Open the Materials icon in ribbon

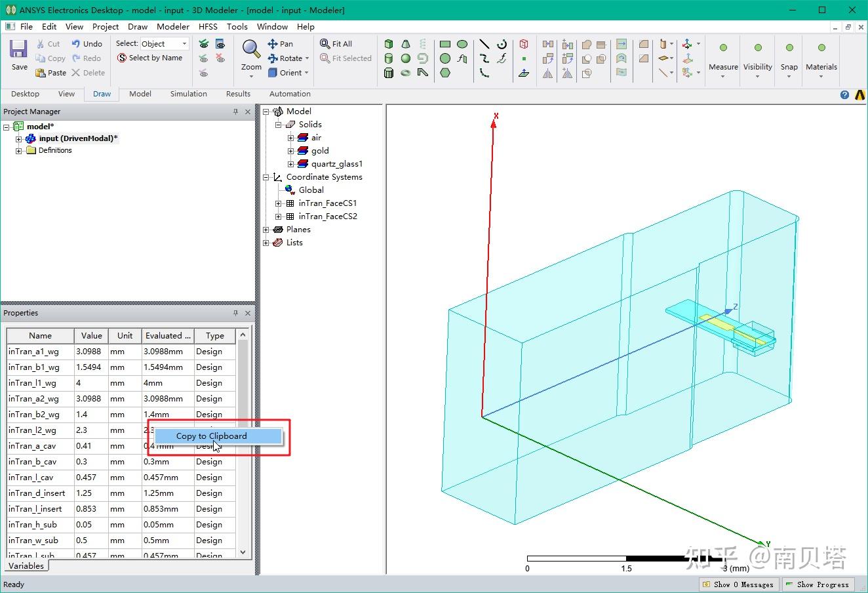coord(821,48)
